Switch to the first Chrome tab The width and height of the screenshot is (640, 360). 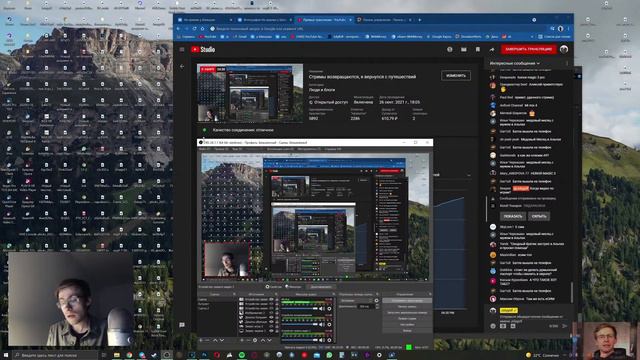(x=205, y=20)
